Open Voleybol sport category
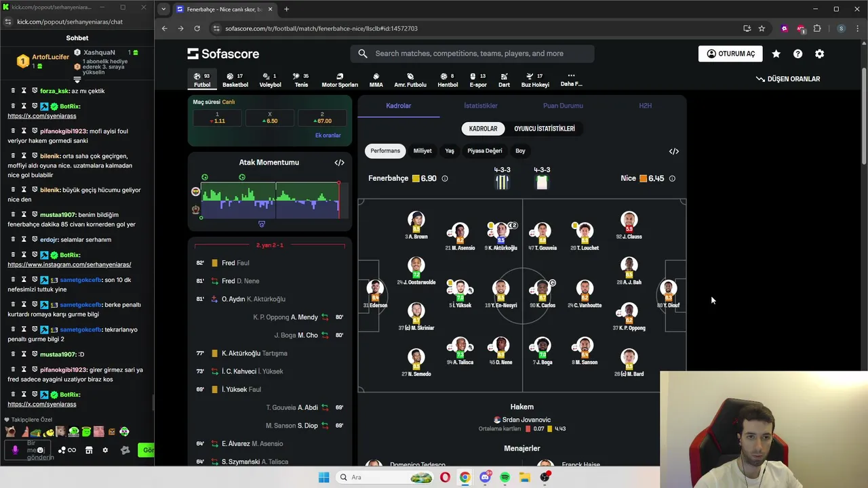868x488 pixels. [270, 80]
